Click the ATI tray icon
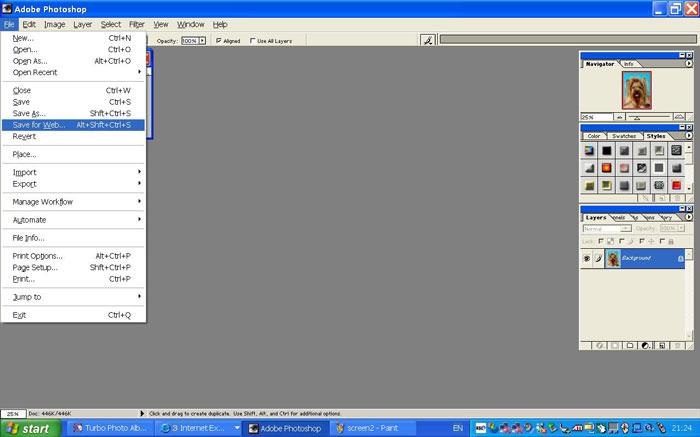Screen dimensions: 700x437 click(x=577, y=428)
